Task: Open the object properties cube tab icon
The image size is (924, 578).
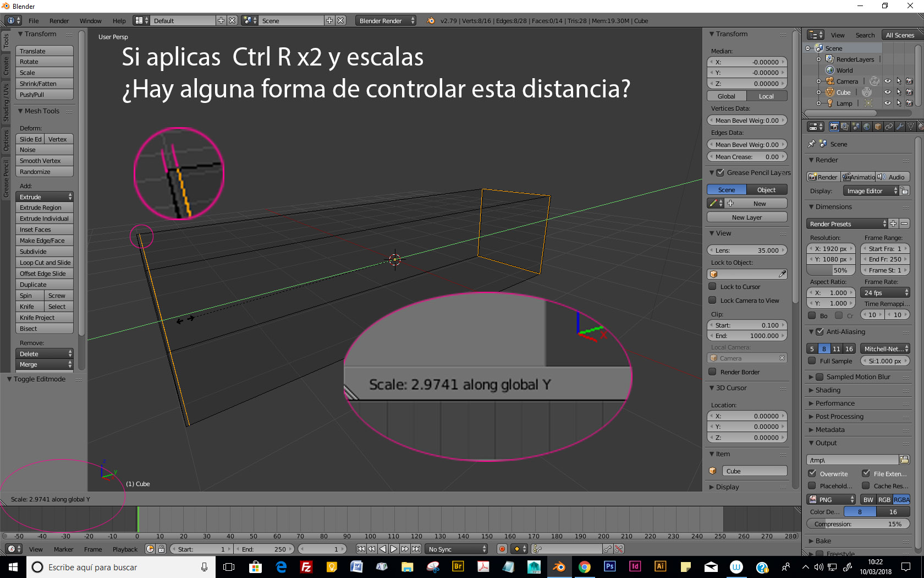Action: [x=878, y=127]
